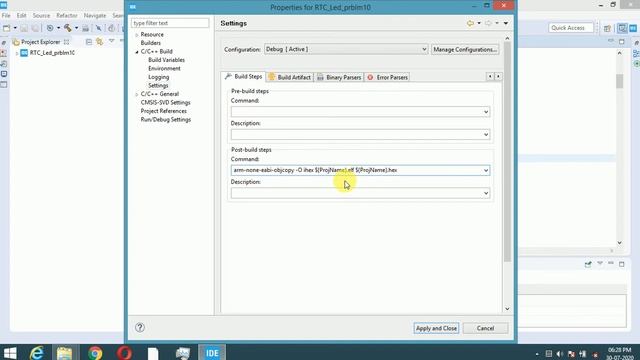
Task: Select Build Variables in the properties tree
Action: (167, 60)
